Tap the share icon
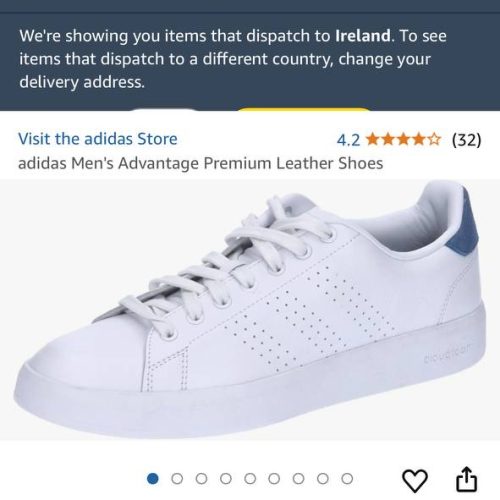Screen dimensions: 500x500 pyautogui.click(x=466, y=479)
